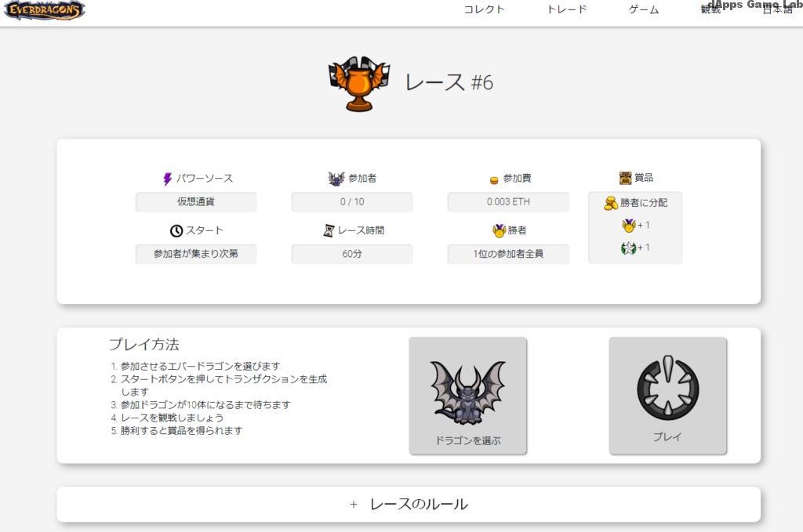
Task: Click the ドラゴンを選ぶ button
Action: click(468, 396)
